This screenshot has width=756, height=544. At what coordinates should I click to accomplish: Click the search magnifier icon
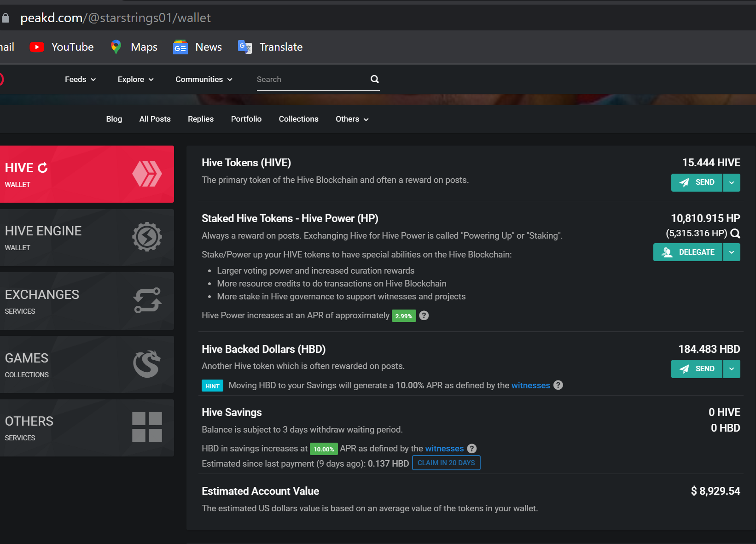pyautogui.click(x=375, y=79)
